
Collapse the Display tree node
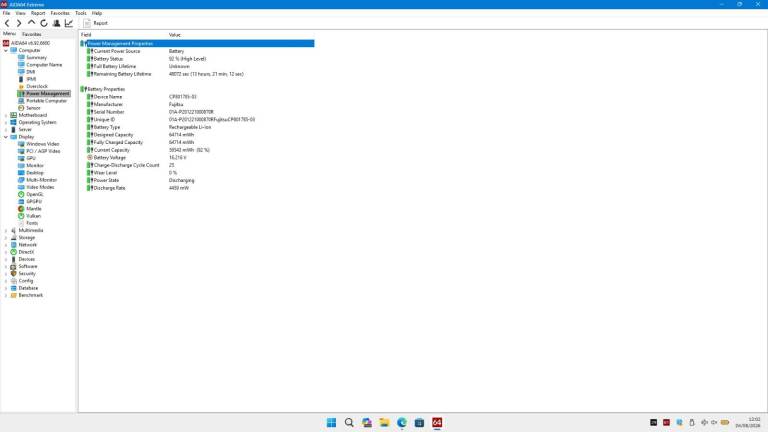click(6, 137)
